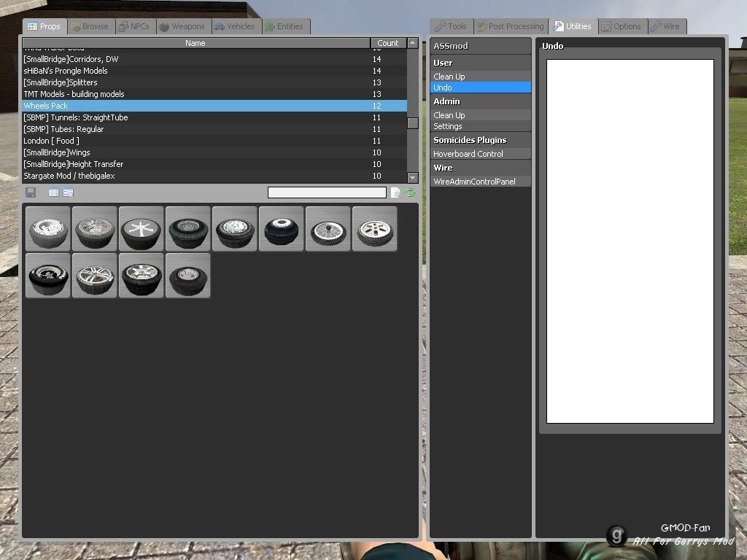Click the white Undo list area
This screenshot has height=560, width=747.
pyautogui.click(x=630, y=241)
